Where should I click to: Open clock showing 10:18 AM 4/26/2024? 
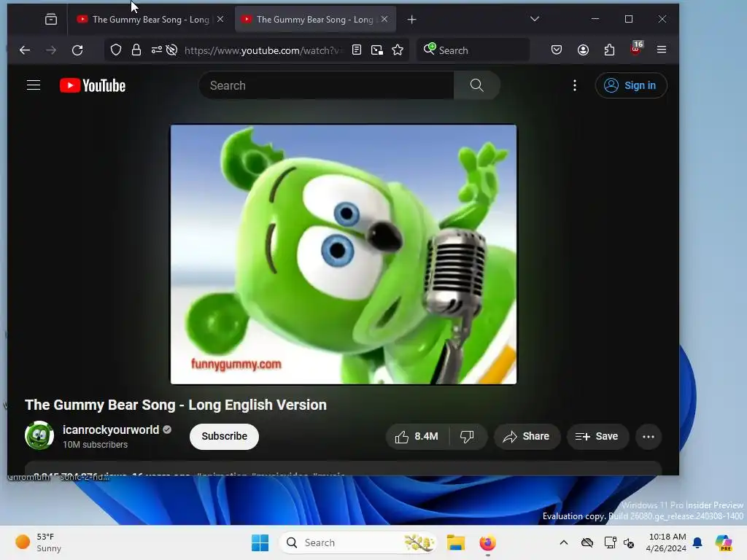tap(666, 542)
